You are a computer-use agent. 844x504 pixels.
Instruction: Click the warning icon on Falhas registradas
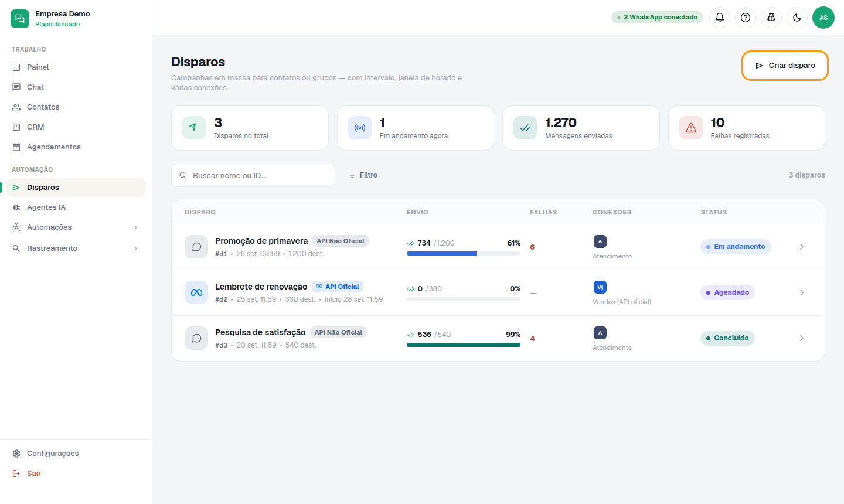(x=691, y=128)
